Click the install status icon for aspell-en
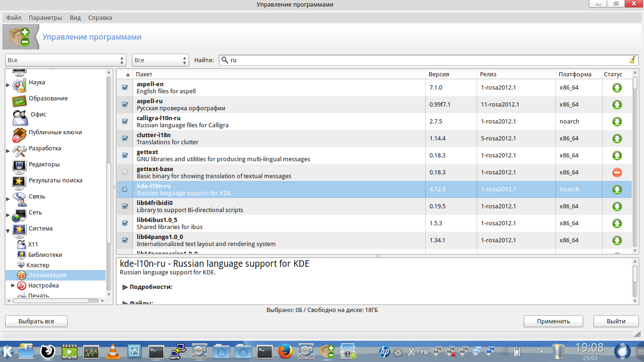Image resolution: width=644 pixels, height=362 pixels. (x=617, y=88)
